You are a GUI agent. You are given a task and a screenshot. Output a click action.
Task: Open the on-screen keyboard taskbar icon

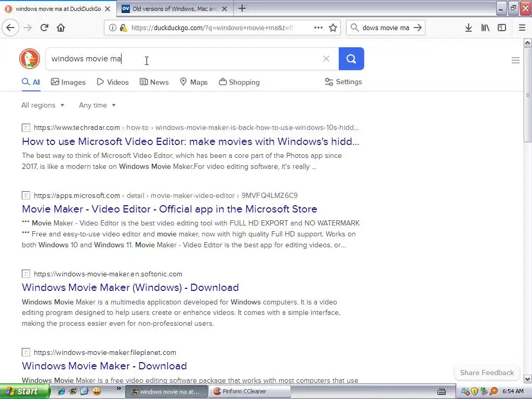pos(442,392)
